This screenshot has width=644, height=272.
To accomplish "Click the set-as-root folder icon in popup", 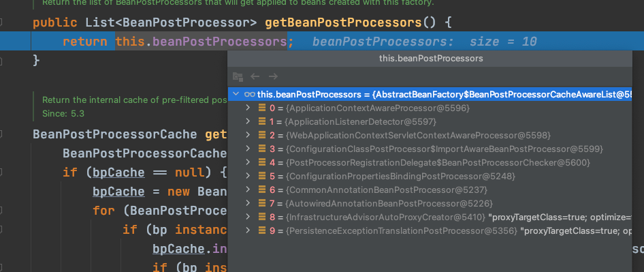I will pos(238,76).
